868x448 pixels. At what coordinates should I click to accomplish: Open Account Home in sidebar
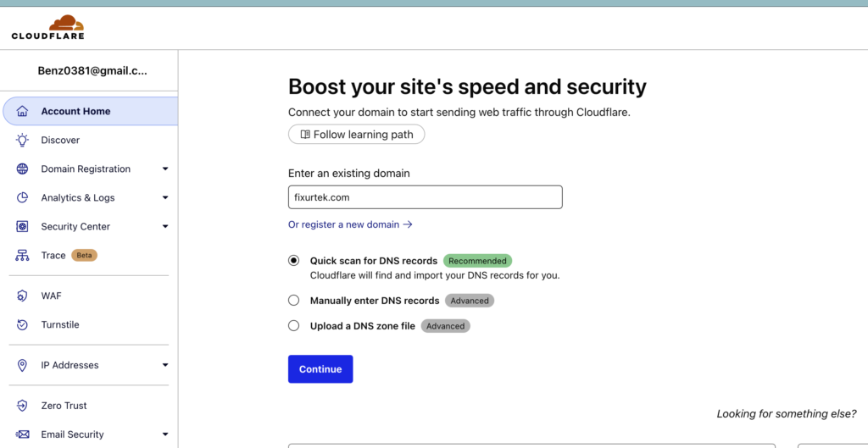coord(75,111)
